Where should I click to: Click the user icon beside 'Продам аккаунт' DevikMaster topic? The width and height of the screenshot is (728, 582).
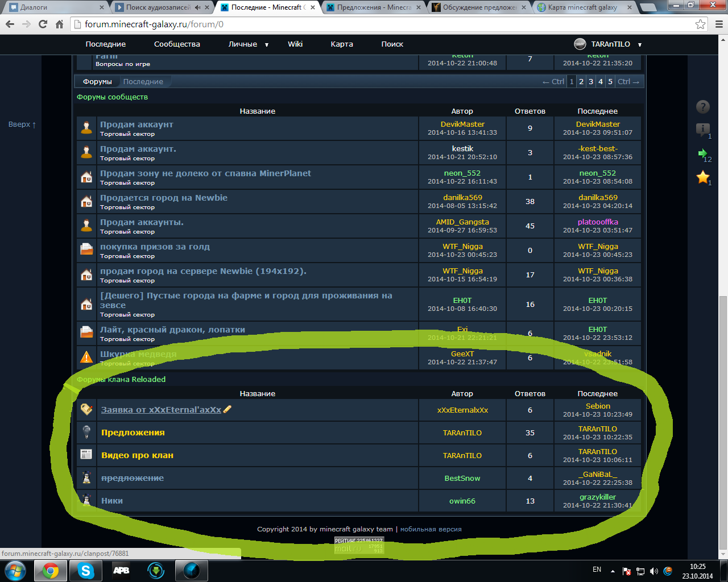[86, 128]
